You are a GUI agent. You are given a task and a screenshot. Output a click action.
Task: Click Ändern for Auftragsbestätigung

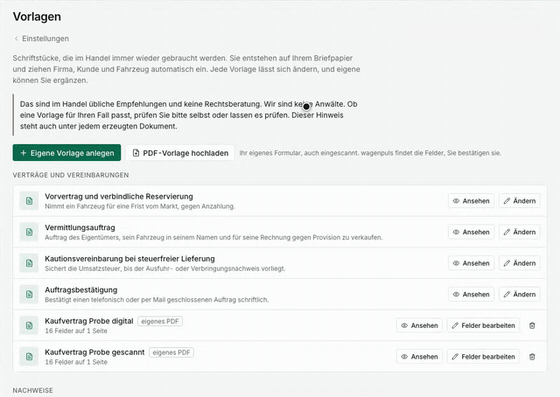[520, 295]
